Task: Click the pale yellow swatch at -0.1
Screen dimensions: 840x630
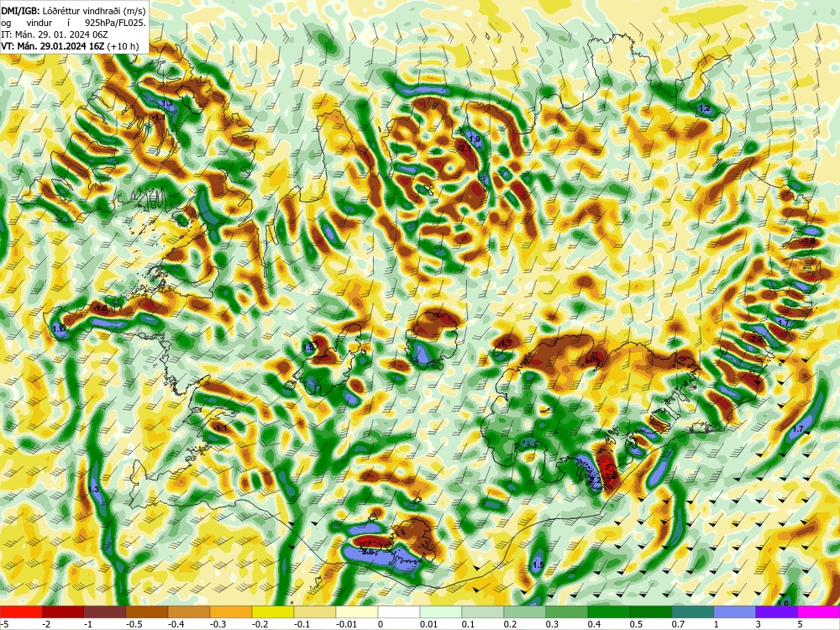Action: [315, 612]
